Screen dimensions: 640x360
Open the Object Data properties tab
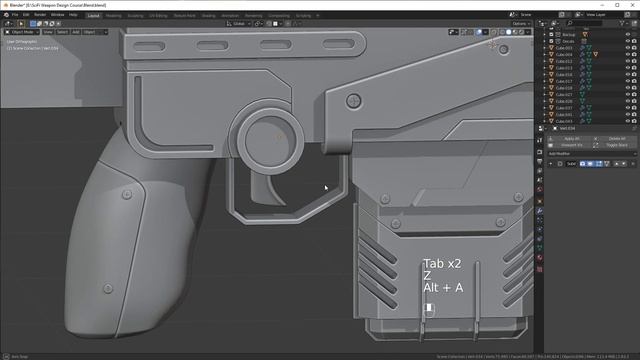[x=540, y=248]
